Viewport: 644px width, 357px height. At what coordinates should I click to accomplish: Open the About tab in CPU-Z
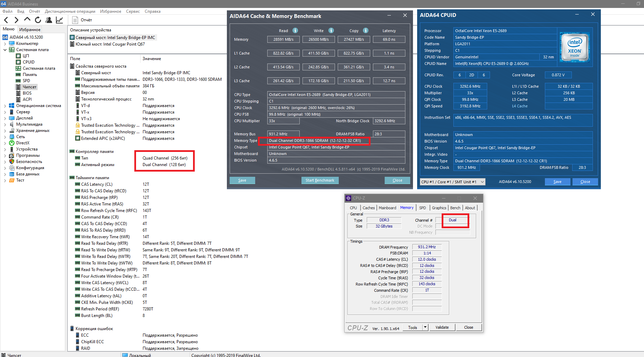click(470, 208)
